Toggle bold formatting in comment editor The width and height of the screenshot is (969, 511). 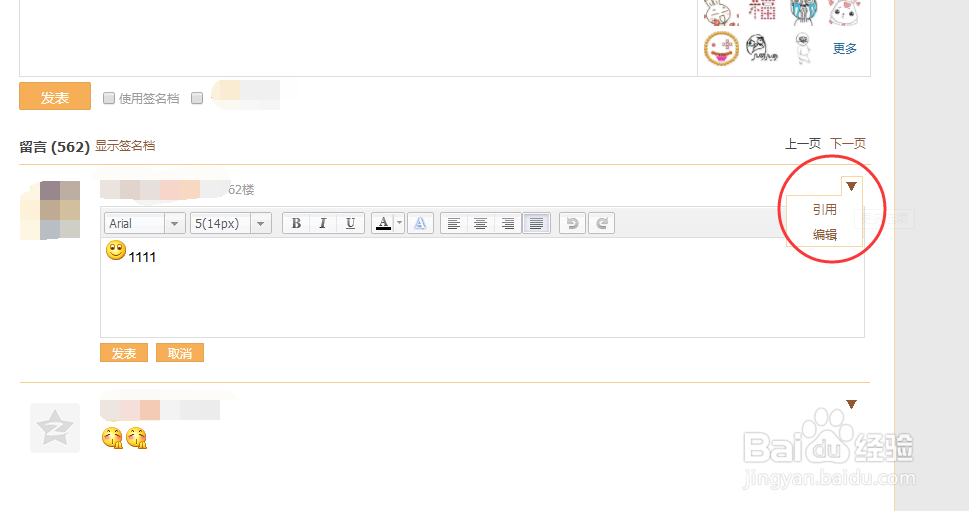[x=296, y=223]
